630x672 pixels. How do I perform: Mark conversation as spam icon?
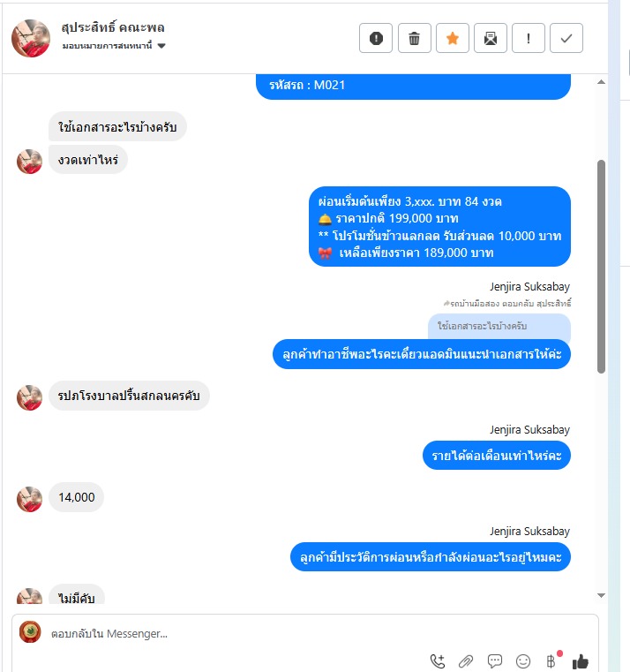[x=376, y=38]
